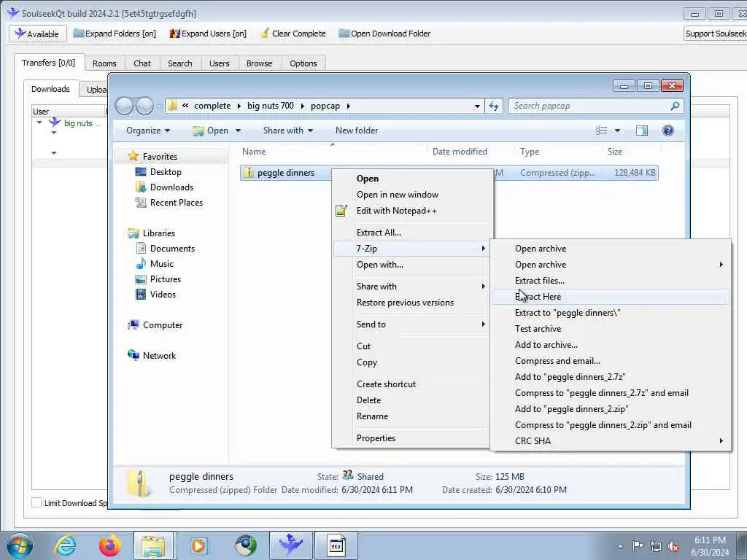Image resolution: width=747 pixels, height=560 pixels.
Task: Sort files by Name column
Action: tap(333, 152)
